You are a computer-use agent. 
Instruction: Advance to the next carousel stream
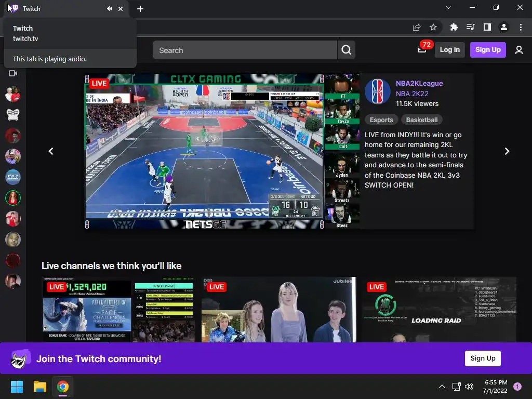point(507,151)
